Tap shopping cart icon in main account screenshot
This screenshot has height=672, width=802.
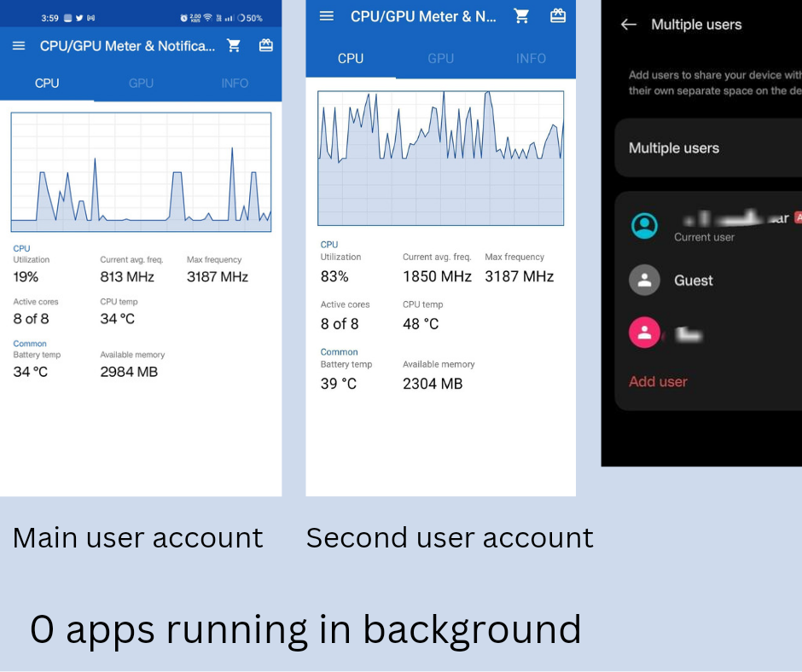click(234, 45)
